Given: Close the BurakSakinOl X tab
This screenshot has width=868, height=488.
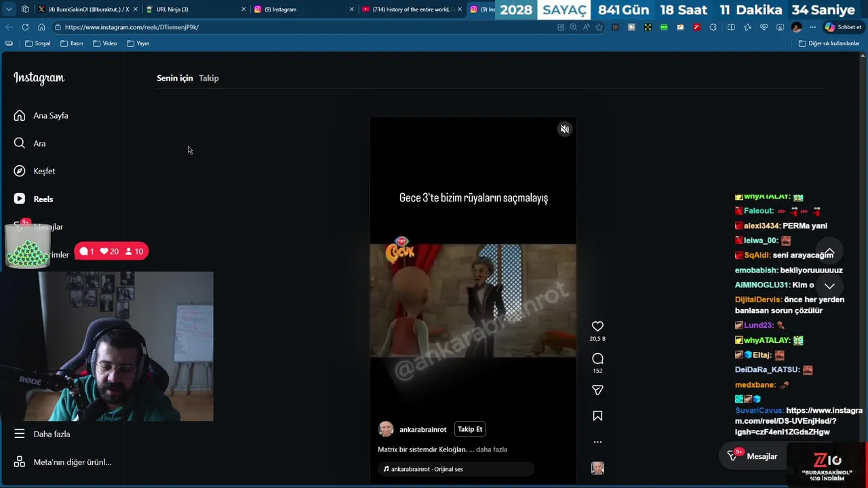Looking at the screenshot, I should click(135, 9).
